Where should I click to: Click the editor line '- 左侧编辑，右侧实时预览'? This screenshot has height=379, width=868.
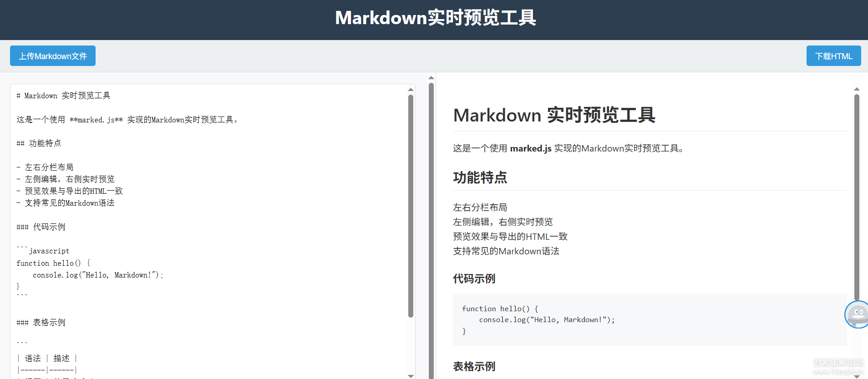pyautogui.click(x=66, y=179)
